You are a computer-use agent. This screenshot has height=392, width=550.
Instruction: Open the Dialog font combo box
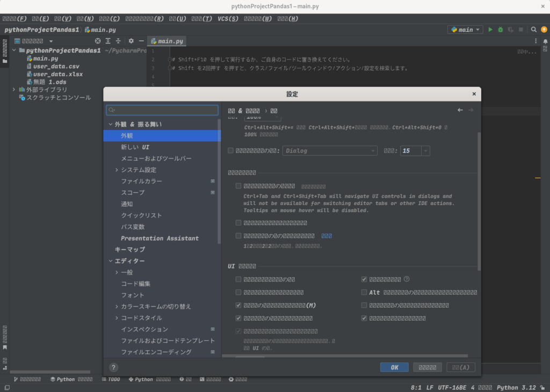coord(330,151)
